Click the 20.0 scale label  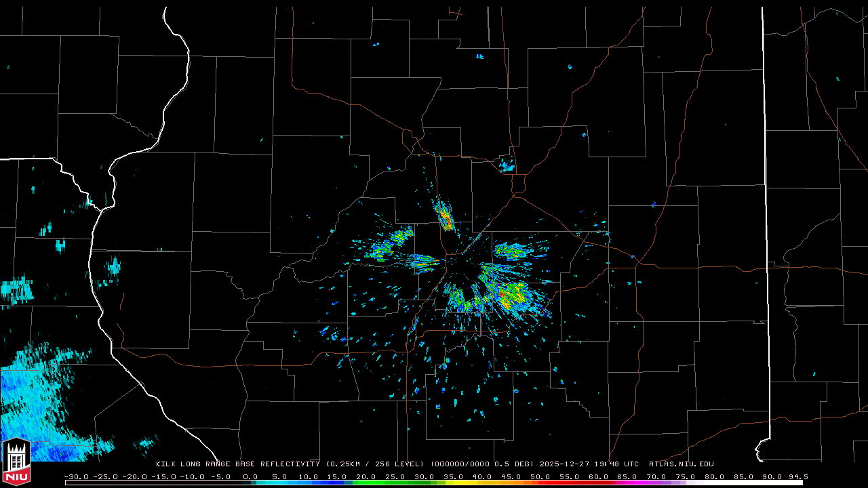(x=367, y=476)
